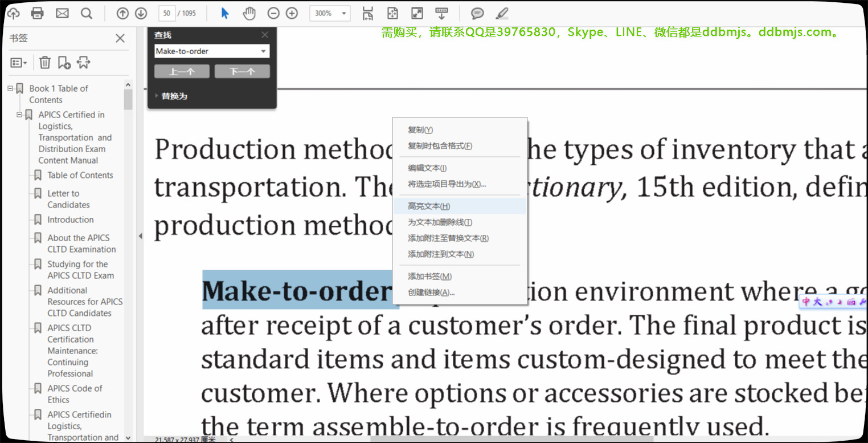Viewport: 868px width, 443px height.
Task: Click the cloud upload icon in the toolbar
Action: coord(13,13)
